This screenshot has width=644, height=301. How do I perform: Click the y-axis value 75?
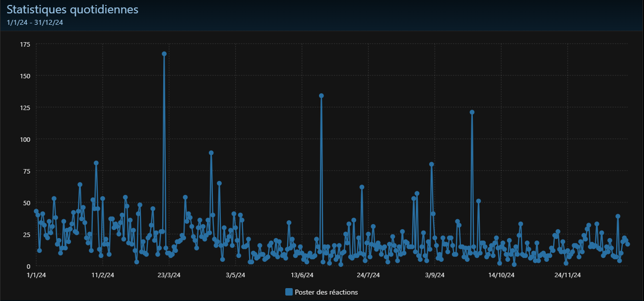pyautogui.click(x=27, y=171)
